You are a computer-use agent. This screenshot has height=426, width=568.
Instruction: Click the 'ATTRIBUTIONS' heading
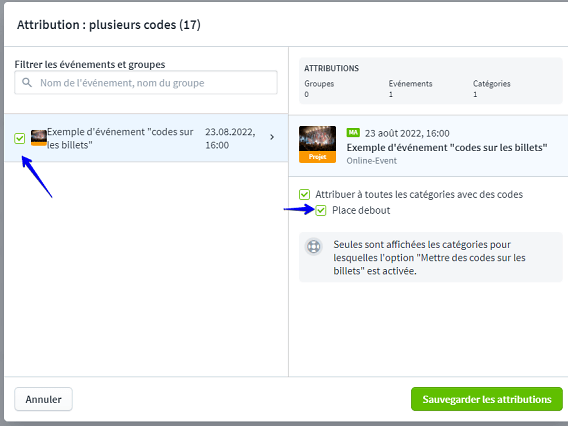(x=331, y=68)
